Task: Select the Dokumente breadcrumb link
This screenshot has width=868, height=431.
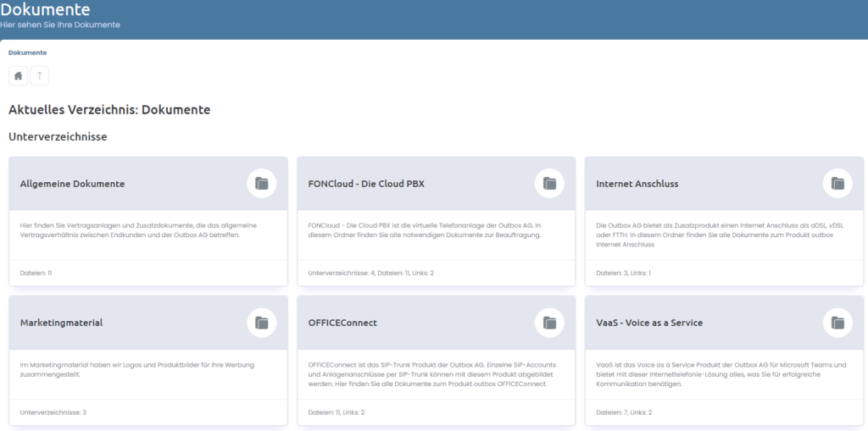Action: click(28, 53)
